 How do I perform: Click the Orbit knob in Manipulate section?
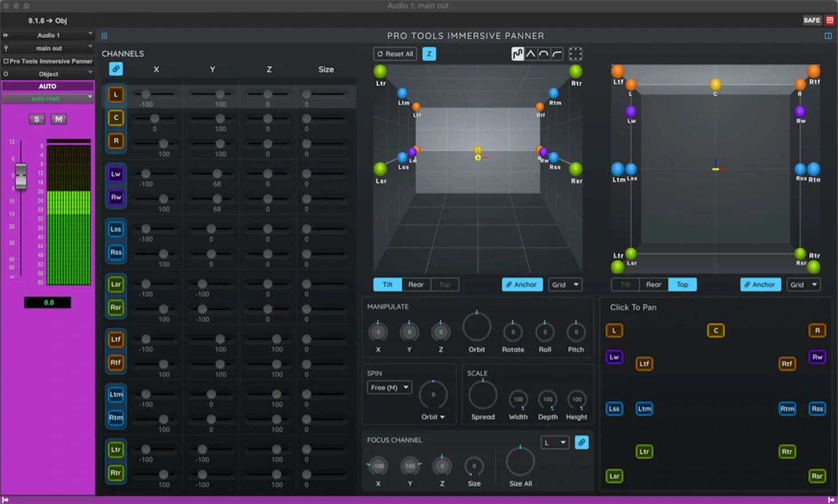pos(476,328)
